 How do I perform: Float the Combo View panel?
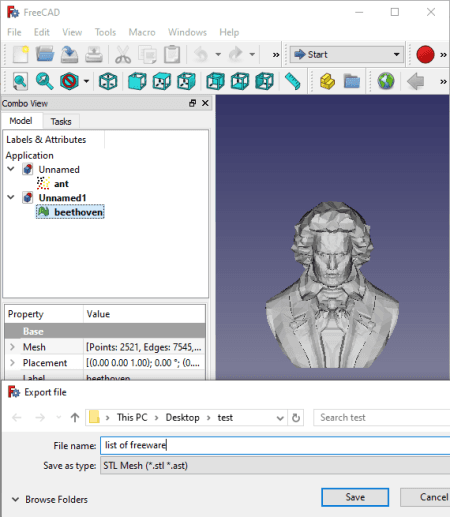(193, 103)
